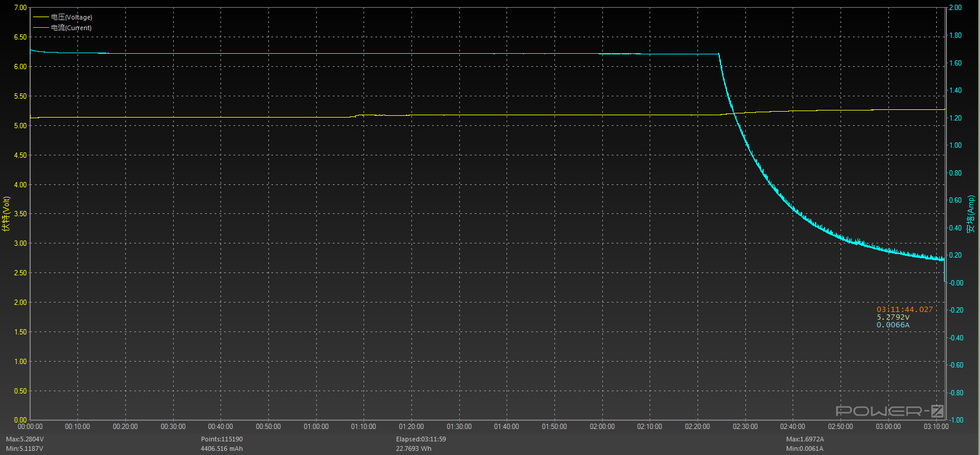Click the 1.80 amp axis tick
The image size is (980, 455).
[955, 35]
